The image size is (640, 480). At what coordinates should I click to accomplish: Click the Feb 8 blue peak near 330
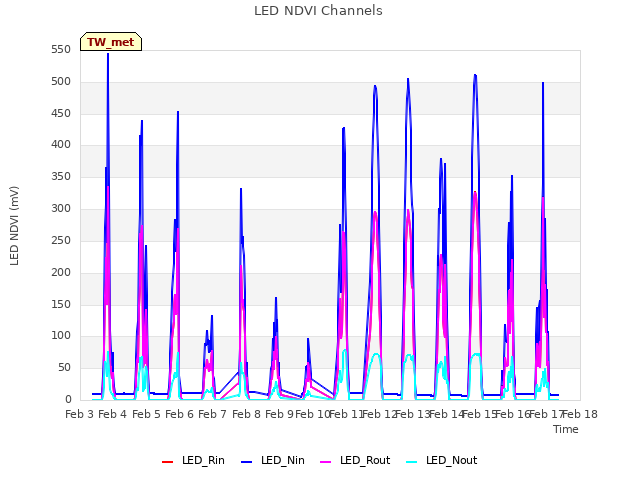tap(241, 189)
